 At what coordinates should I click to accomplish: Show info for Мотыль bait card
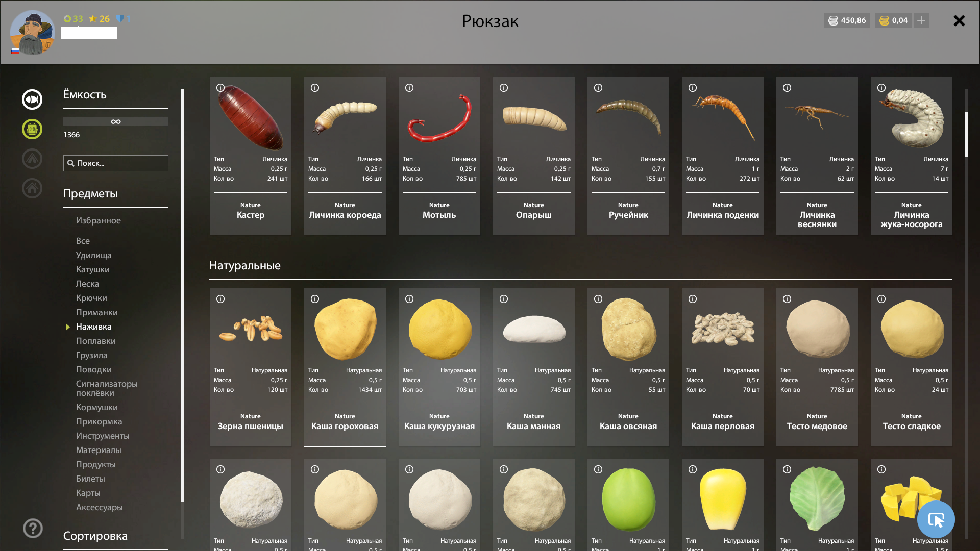tap(409, 88)
